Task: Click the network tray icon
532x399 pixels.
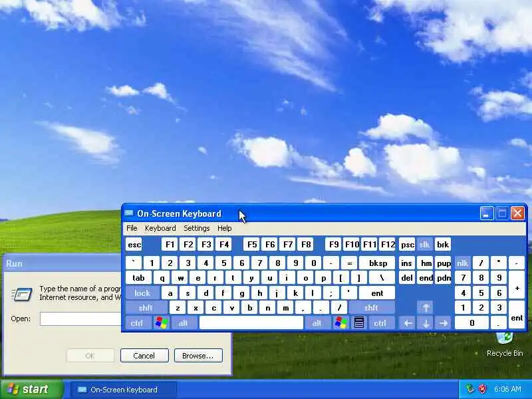Action: [x=469, y=388]
